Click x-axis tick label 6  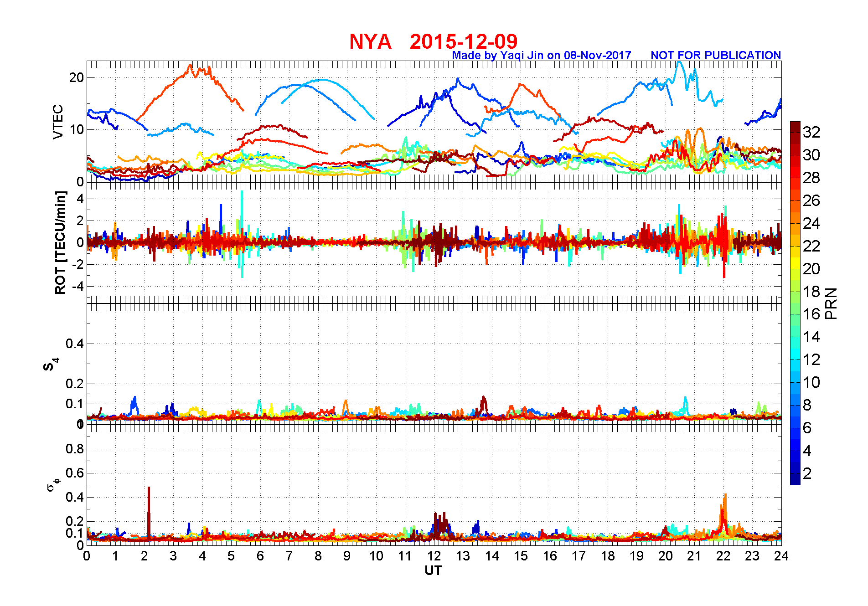click(x=260, y=556)
